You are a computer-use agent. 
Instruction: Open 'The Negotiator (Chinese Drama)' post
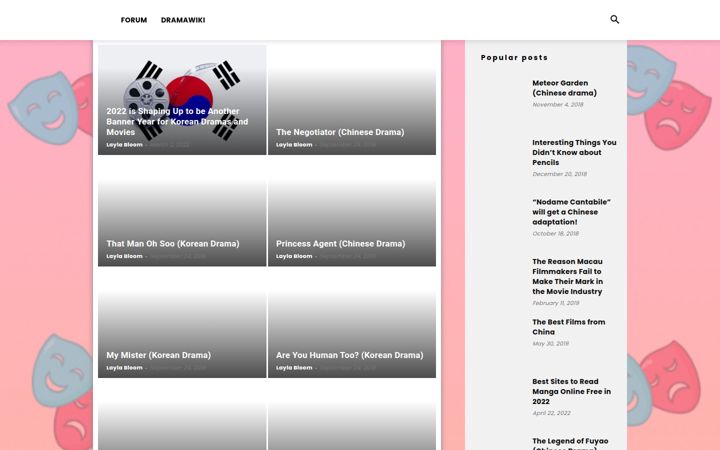pos(340,132)
